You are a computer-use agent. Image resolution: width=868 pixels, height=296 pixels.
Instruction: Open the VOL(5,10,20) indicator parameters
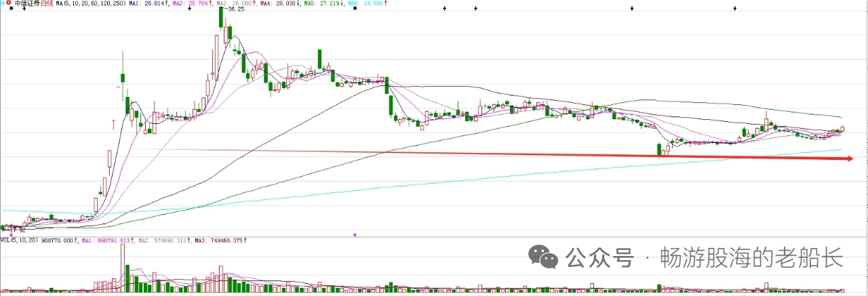(x=20, y=240)
